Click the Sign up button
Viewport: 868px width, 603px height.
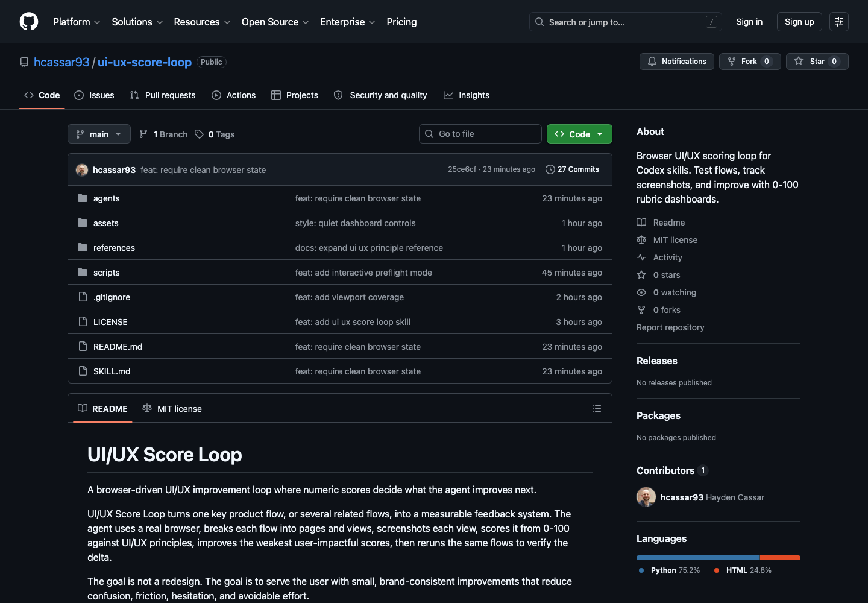coord(799,22)
